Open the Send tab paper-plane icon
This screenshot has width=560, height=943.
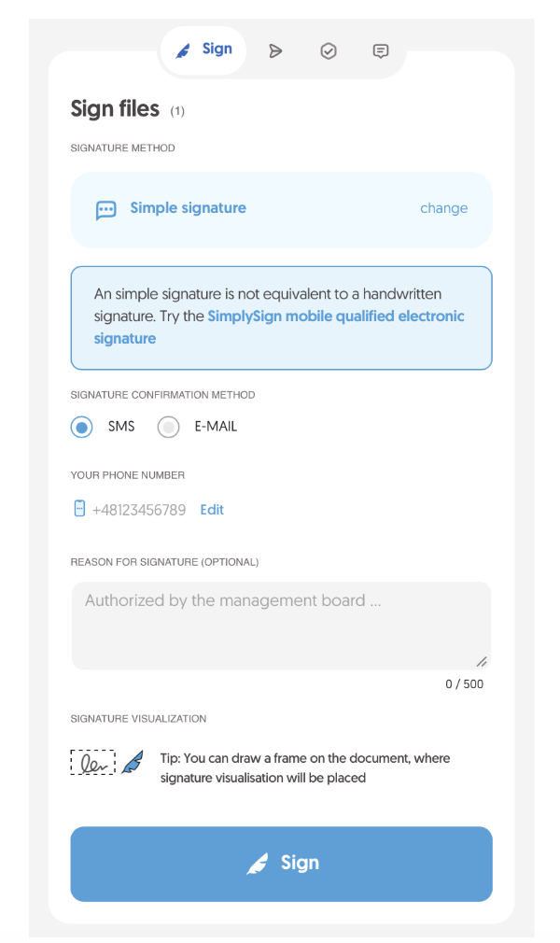point(274,51)
